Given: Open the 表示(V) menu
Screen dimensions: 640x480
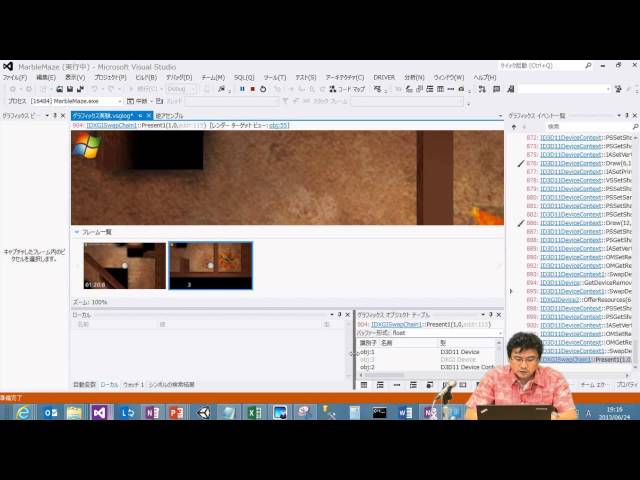Looking at the screenshot, I should [75, 77].
